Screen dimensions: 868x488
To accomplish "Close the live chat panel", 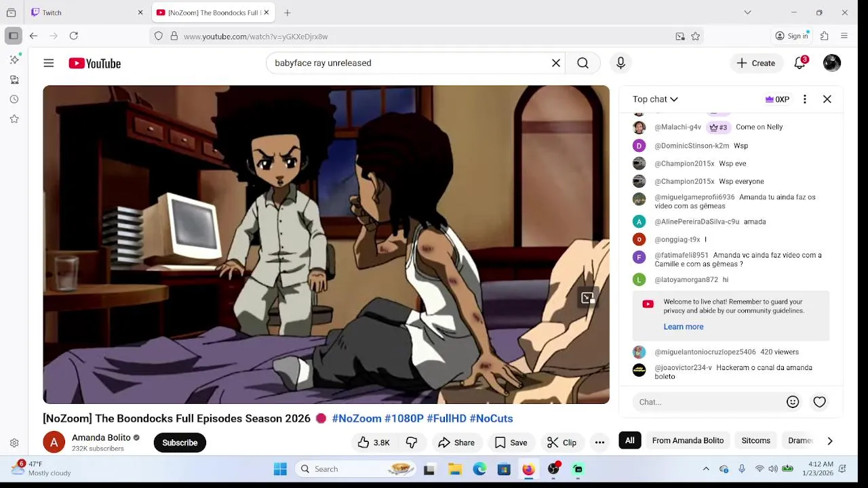I will click(827, 100).
